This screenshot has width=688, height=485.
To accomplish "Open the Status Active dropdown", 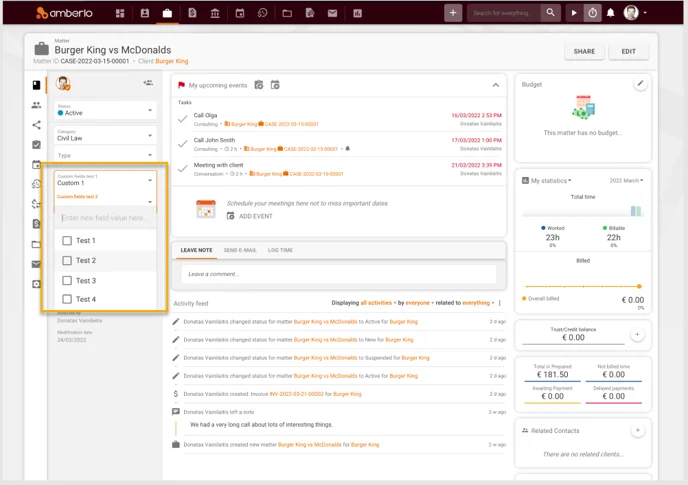I will (105, 110).
